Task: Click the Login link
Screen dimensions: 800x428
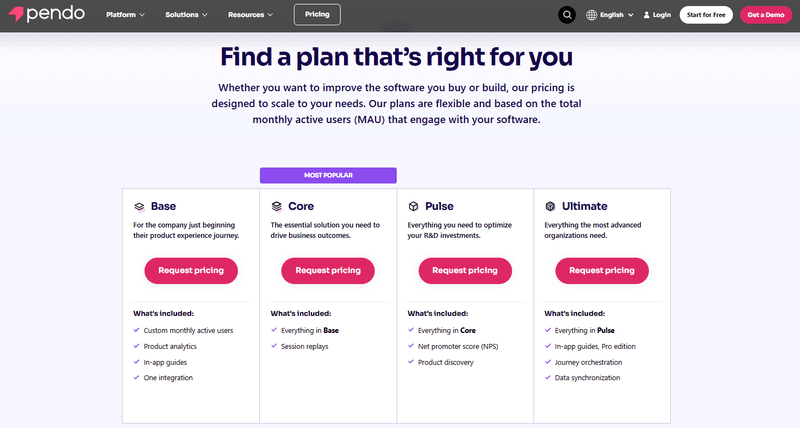Action: click(661, 15)
